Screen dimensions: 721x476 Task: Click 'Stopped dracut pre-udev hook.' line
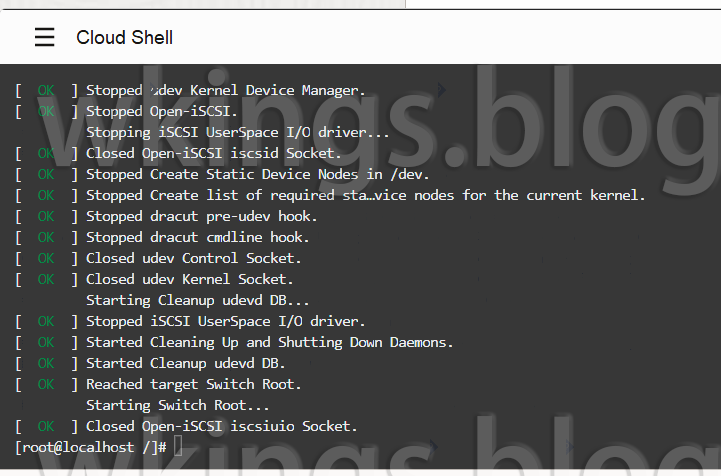tap(166, 217)
